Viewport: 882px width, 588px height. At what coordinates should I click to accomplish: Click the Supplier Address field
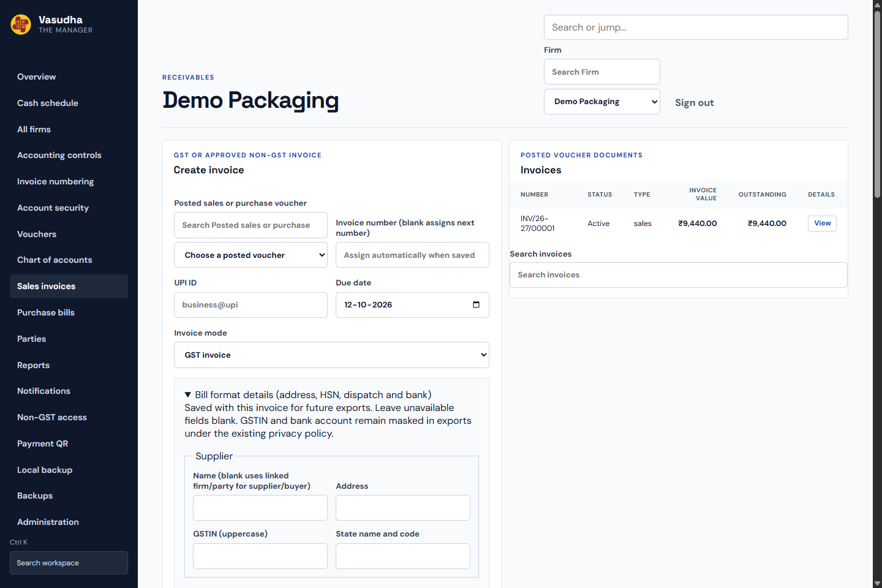[x=403, y=508]
